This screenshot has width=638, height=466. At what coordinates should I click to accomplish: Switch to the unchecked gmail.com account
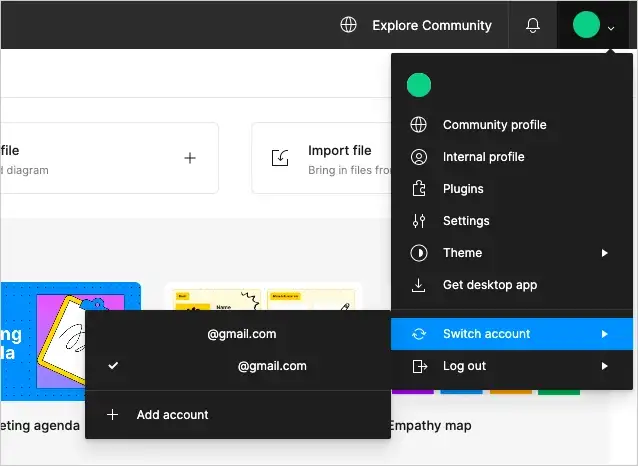pos(242,334)
